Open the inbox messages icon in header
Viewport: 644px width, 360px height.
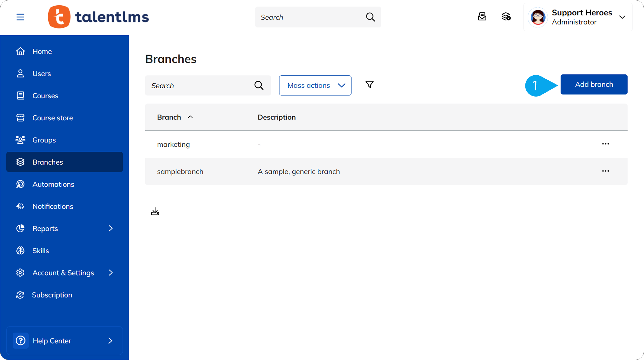[x=482, y=17]
